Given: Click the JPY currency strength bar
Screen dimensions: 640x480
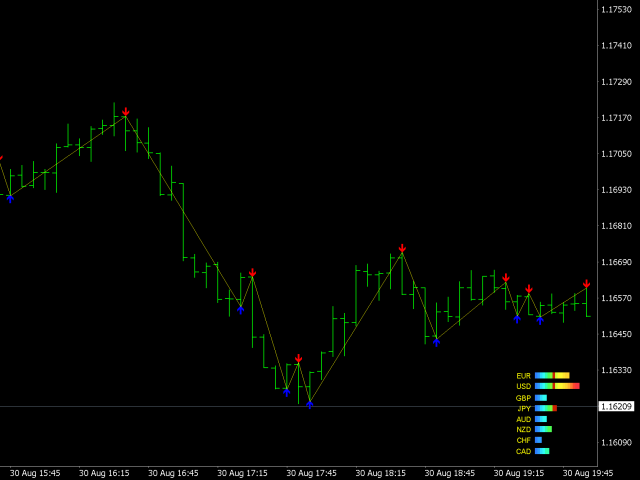Looking at the screenshot, I should point(546,408).
